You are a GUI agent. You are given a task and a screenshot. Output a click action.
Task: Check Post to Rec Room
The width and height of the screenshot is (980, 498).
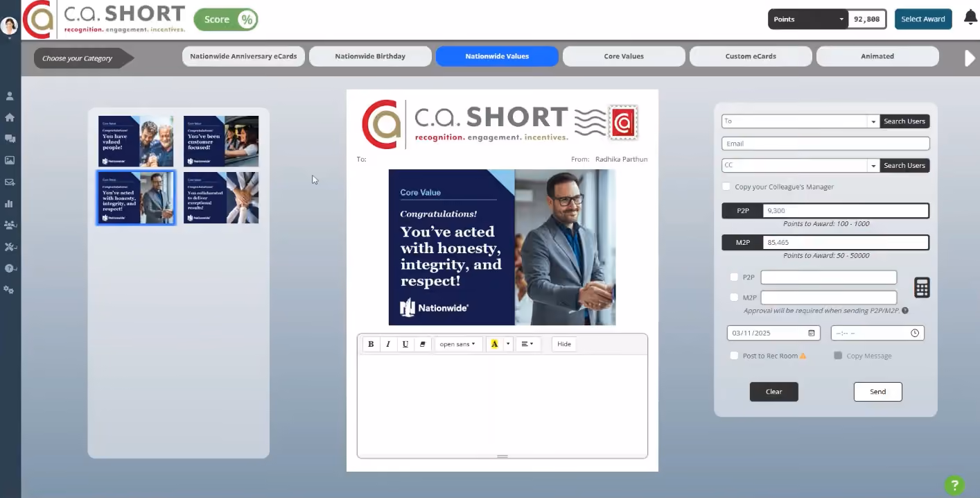click(x=735, y=356)
